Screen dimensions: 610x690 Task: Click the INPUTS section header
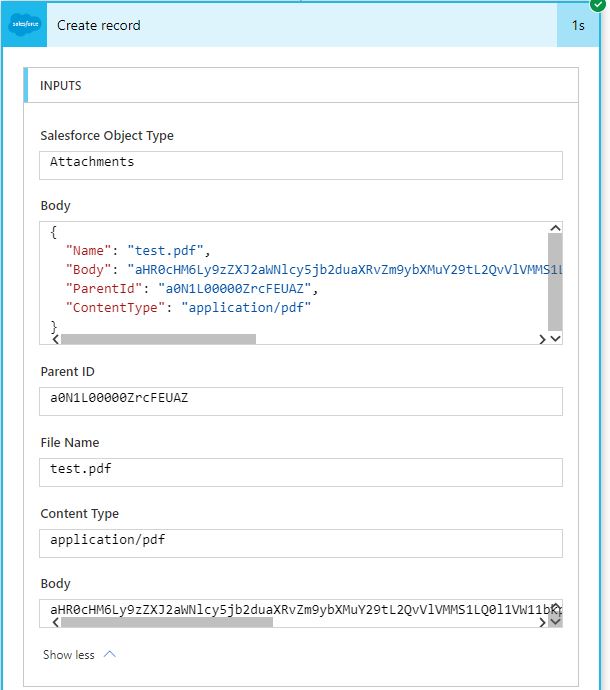300,86
